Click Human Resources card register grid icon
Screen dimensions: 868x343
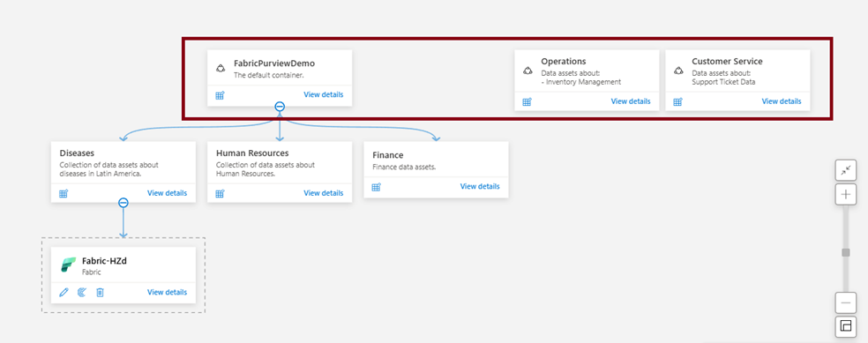[x=220, y=194]
